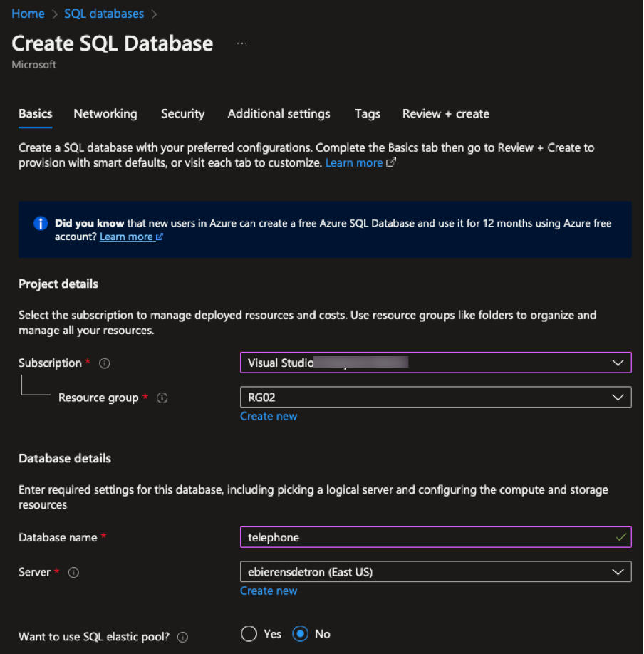
Task: Click the external link icon after Learn more
Action: (x=389, y=162)
